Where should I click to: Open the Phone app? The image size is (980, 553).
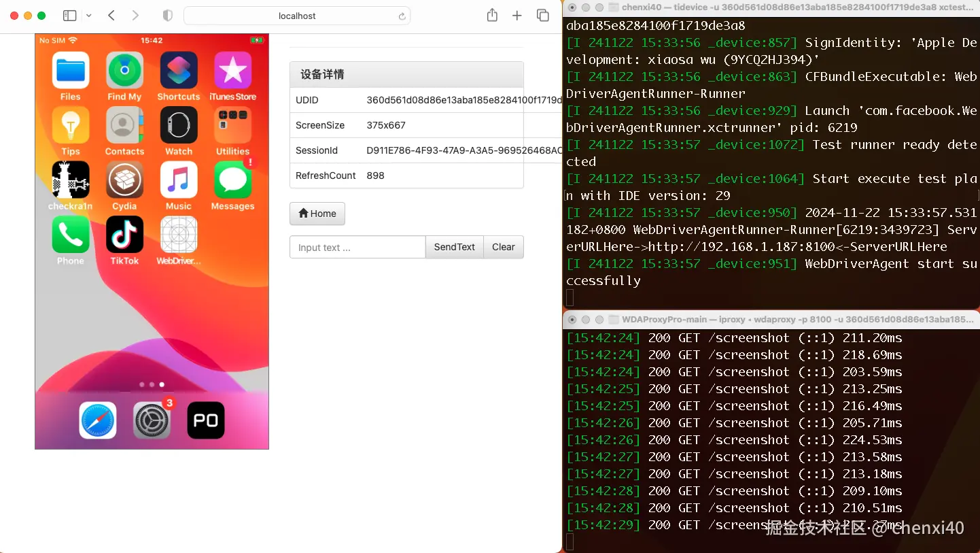[x=71, y=234]
